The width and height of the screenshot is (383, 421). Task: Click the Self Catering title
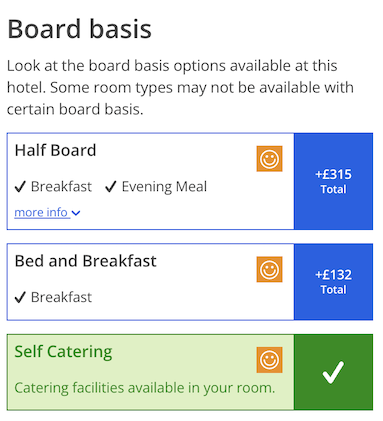[x=63, y=352]
